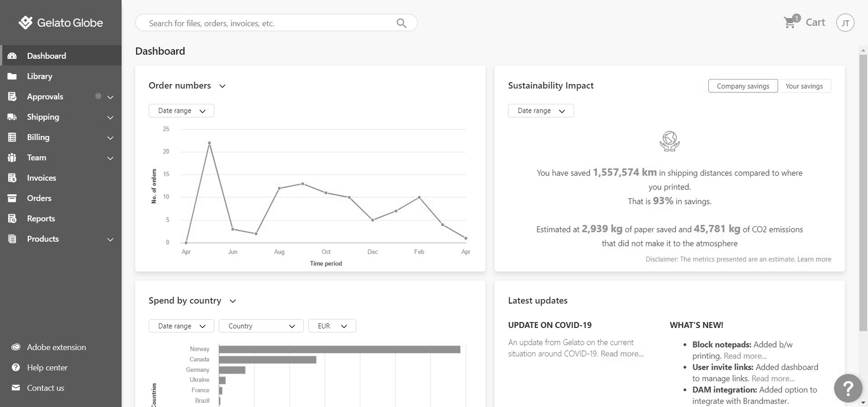This screenshot has width=868, height=407.
Task: Click the Gelato Globe logo
Action: (x=61, y=23)
